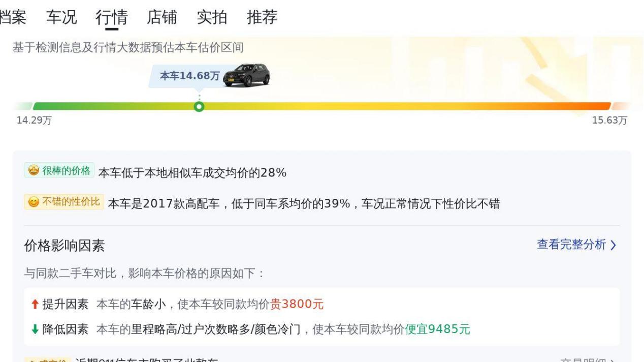Click the green down arrow beside 降低因素
Viewport: 644px width, 362px height.
[35, 329]
